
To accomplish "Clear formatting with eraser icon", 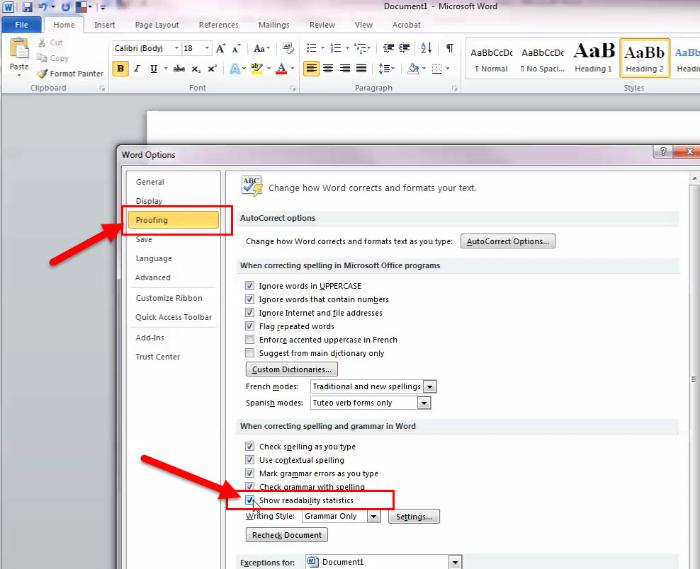I will [288, 48].
